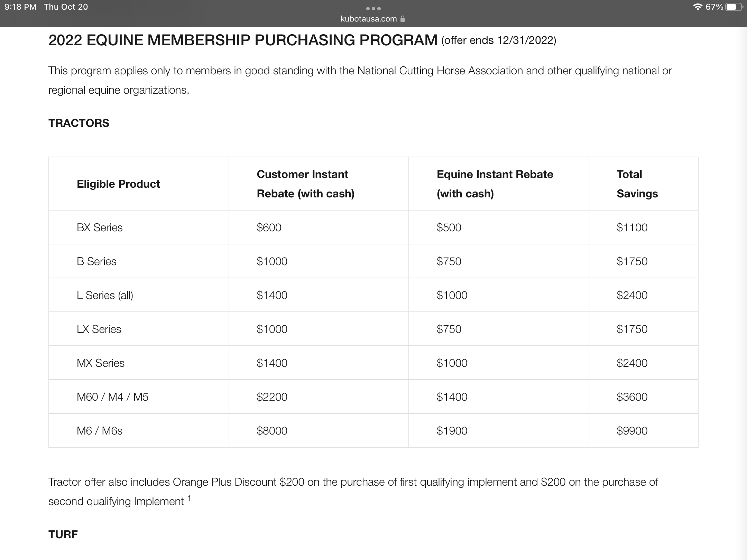Select the B Series $1000 customer rebate
747x560 pixels.
[x=272, y=261]
